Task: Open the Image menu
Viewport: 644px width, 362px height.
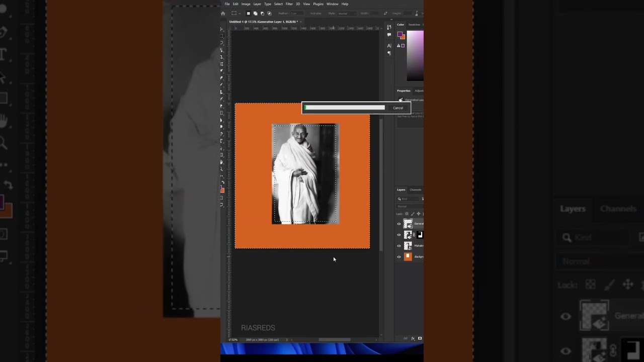Action: [x=246, y=4]
